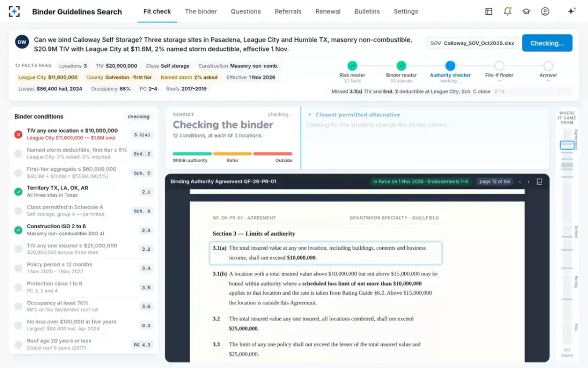Click the Roofs 2017–2019 fact chip

tap(187, 89)
